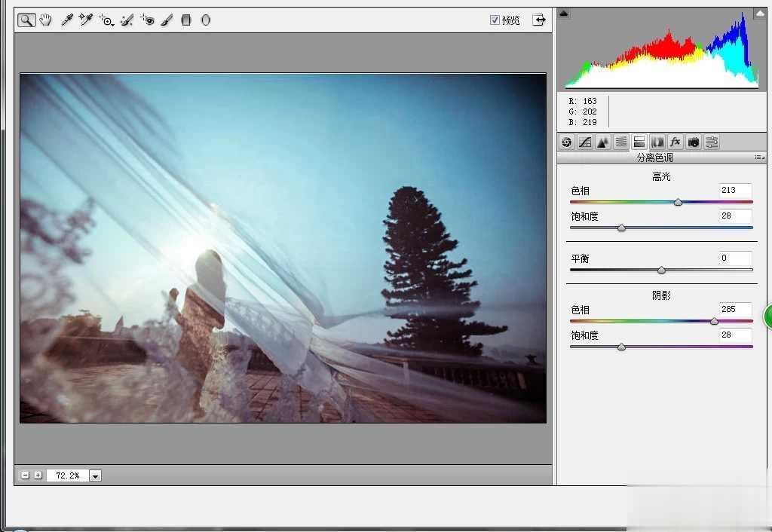Switch to the Tone Curve tab

585,142
